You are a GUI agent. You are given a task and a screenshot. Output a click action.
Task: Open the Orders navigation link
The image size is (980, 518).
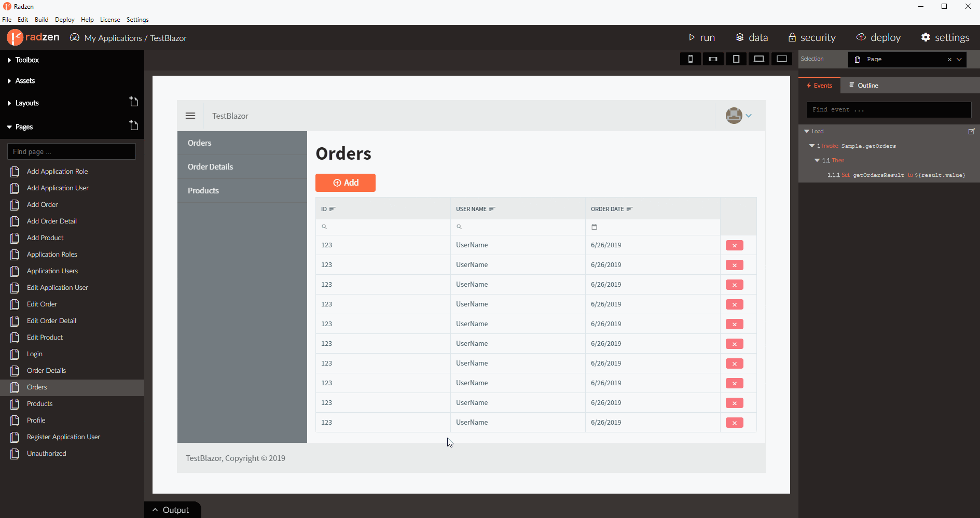242,143
